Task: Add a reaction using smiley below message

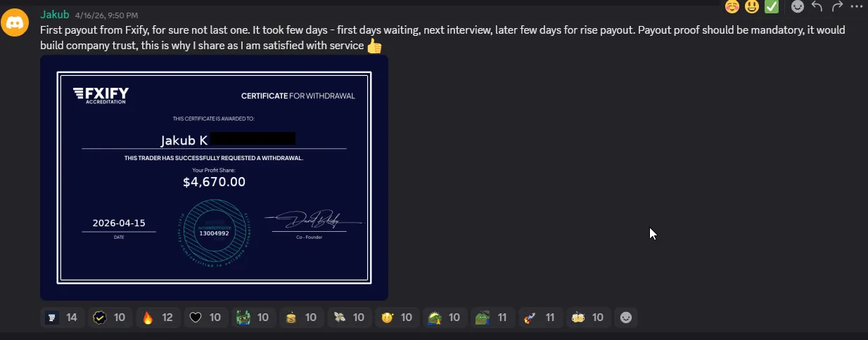Action: click(626, 318)
